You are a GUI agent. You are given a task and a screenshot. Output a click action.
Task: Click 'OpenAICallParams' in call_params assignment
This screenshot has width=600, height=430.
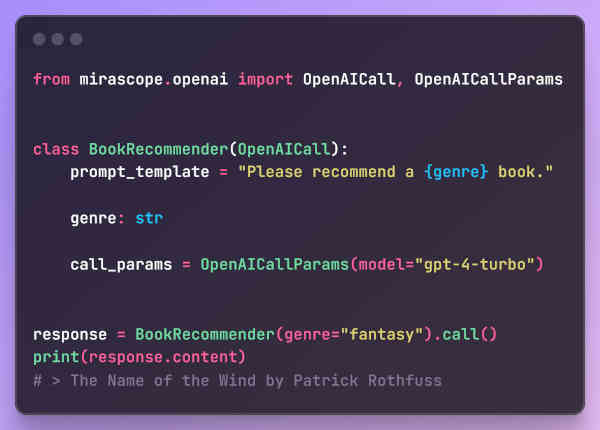[274, 264]
